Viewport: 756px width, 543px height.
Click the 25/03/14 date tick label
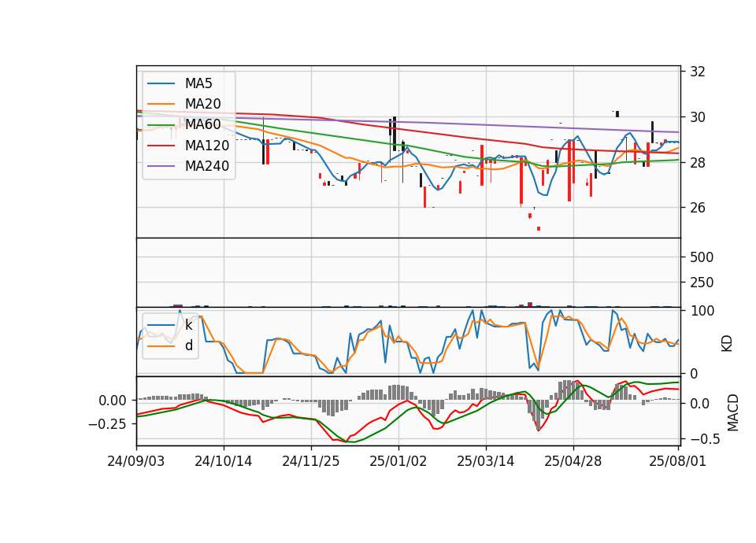click(486, 461)
